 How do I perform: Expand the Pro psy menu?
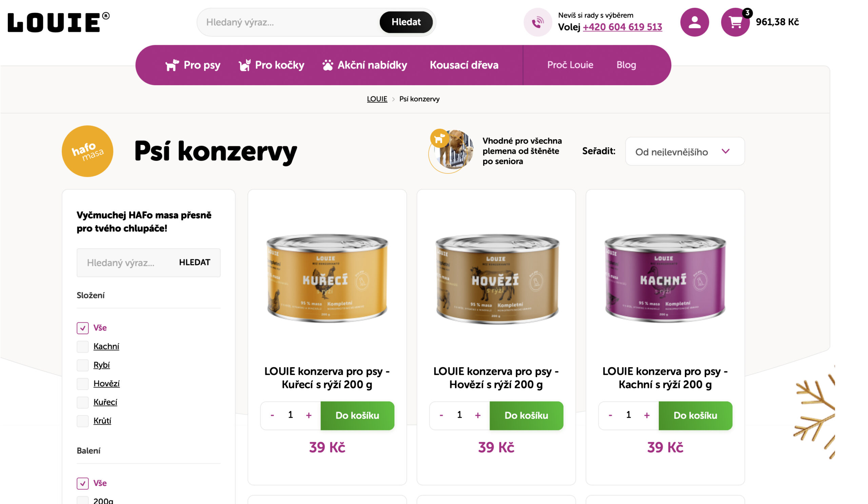[193, 65]
